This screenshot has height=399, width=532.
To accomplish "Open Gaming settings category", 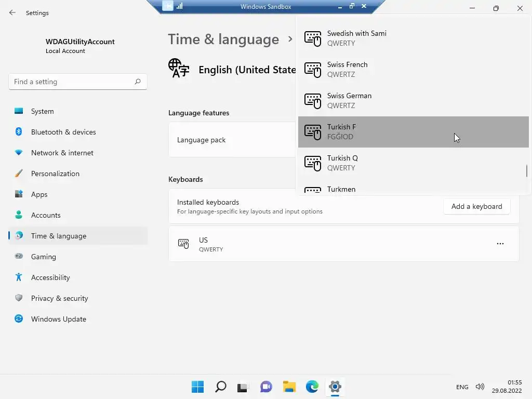I will point(78,257).
